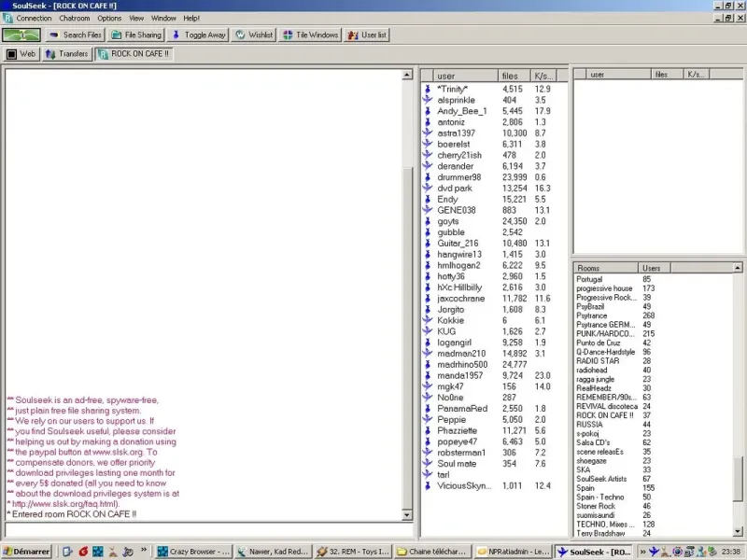Click the Rooms column header
This screenshot has width=747, height=560.
(x=605, y=268)
